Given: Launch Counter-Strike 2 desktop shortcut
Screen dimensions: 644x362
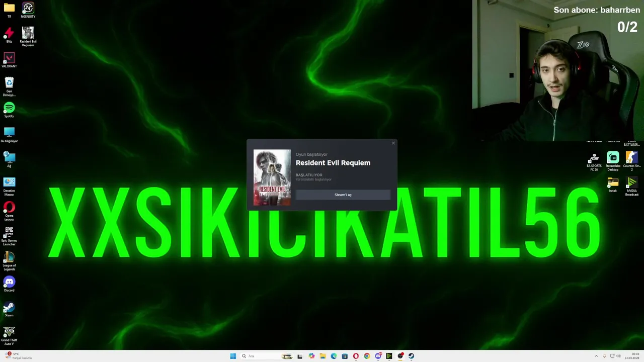Looking at the screenshot, I should [x=632, y=162].
